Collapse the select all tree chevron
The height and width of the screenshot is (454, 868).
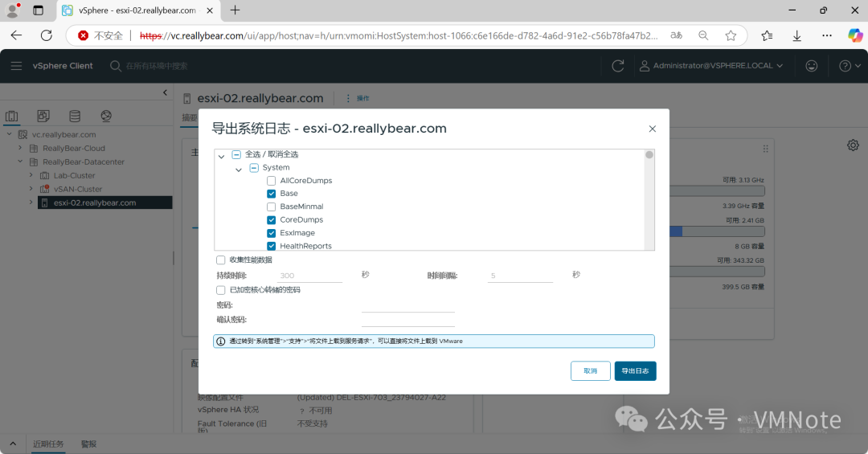tap(222, 156)
